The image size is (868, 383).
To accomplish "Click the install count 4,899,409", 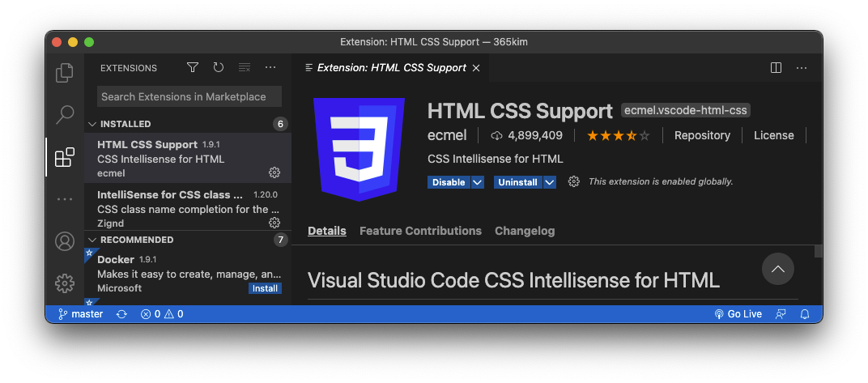I will (526, 135).
